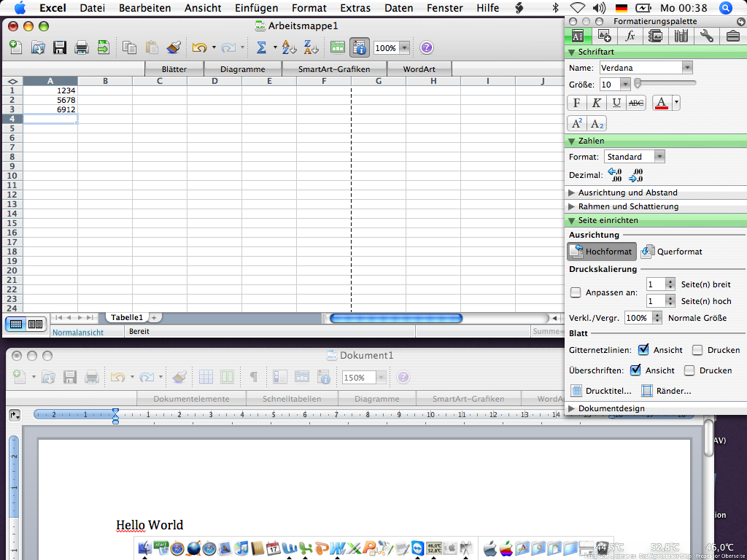Sort ascending A to Z
Screen dimensions: 747x560
(289, 47)
